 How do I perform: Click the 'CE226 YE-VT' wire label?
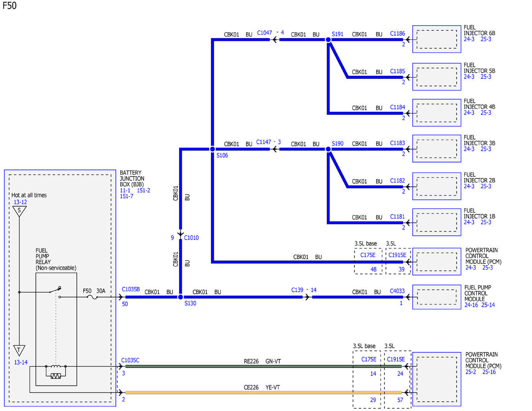pos(262,388)
